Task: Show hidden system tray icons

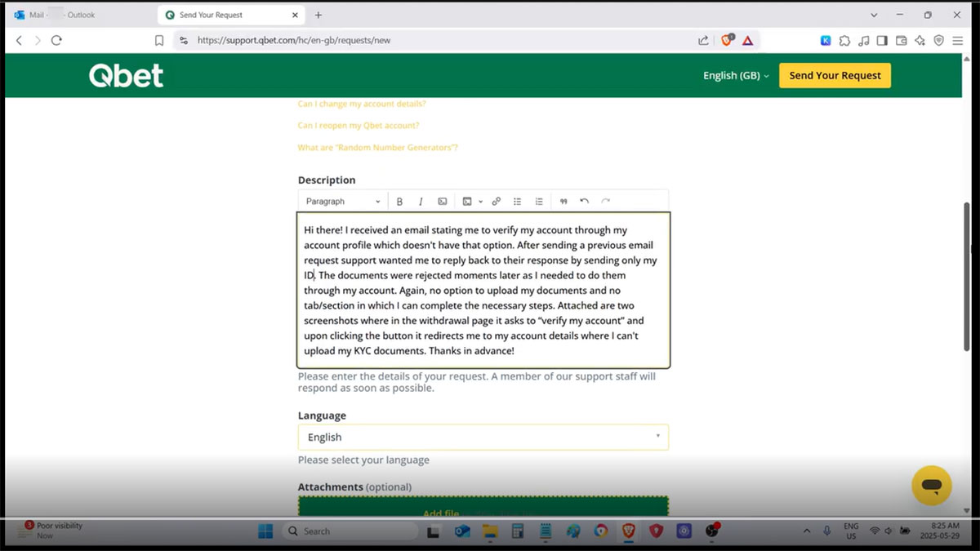Action: [807, 531]
